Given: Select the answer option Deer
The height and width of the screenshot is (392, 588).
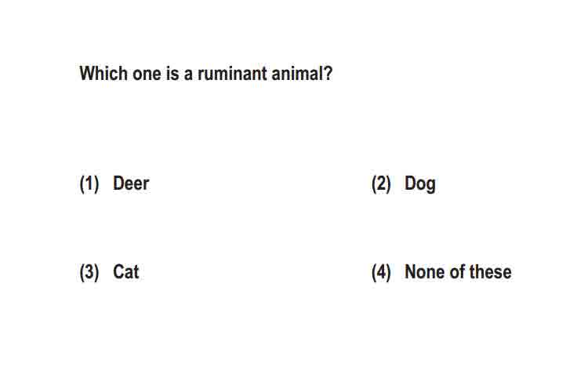Looking at the screenshot, I should coord(131,183).
